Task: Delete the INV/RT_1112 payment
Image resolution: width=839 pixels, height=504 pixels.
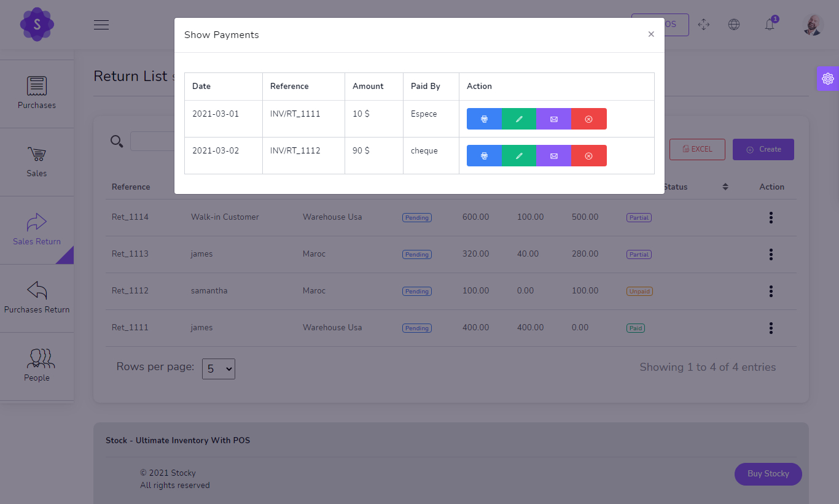Action: (588, 155)
